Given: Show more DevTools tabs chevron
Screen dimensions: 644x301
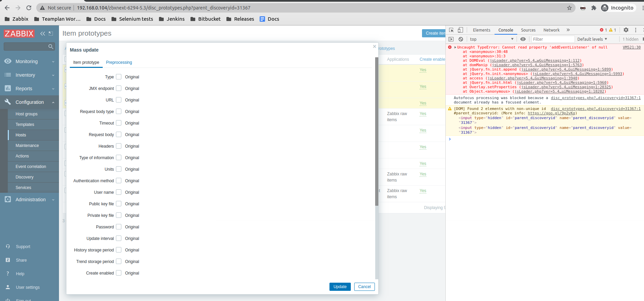Looking at the screenshot, I should [x=568, y=30].
